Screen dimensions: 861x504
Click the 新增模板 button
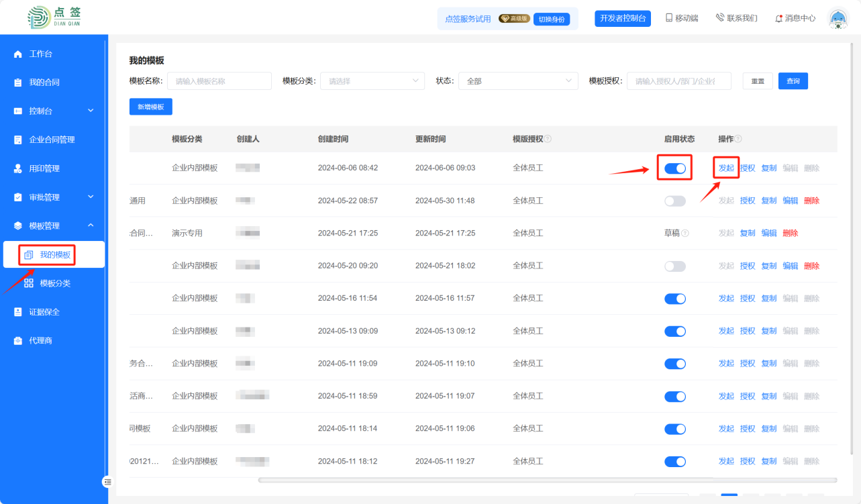click(151, 107)
